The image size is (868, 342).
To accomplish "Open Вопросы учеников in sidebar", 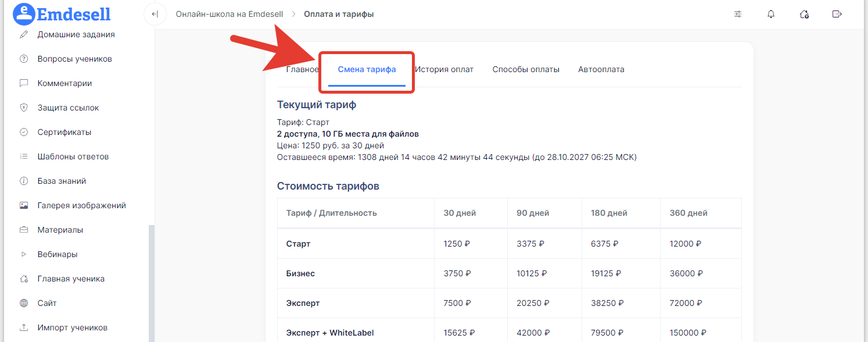I will click(74, 59).
